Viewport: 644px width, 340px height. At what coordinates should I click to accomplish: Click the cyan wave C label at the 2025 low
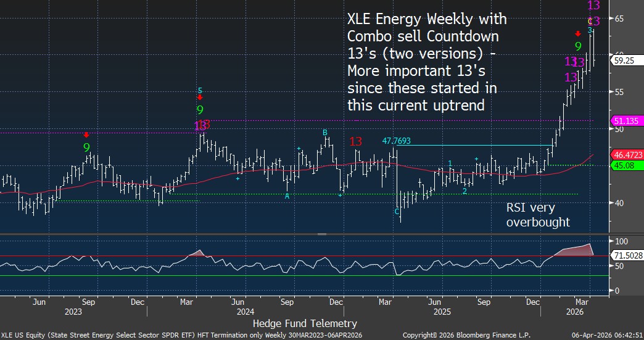397,211
